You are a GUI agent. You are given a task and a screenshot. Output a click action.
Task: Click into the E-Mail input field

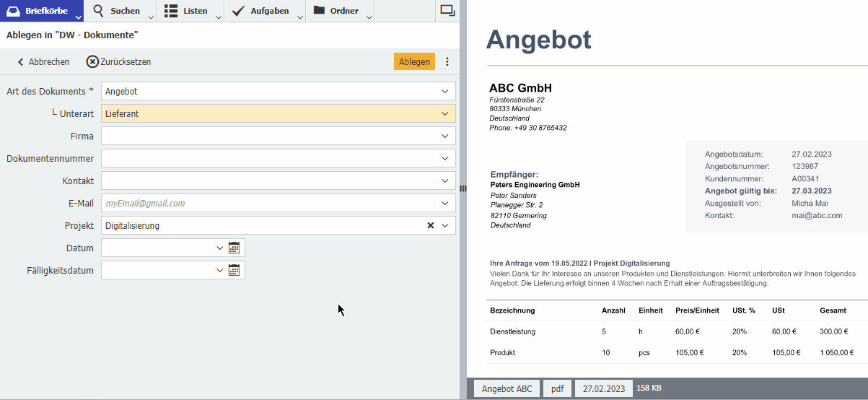pos(267,204)
